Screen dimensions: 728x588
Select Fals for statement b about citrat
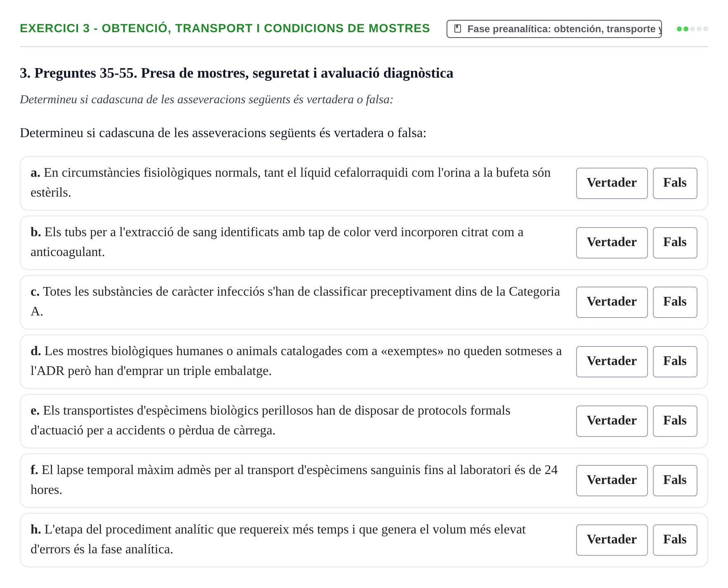(675, 243)
